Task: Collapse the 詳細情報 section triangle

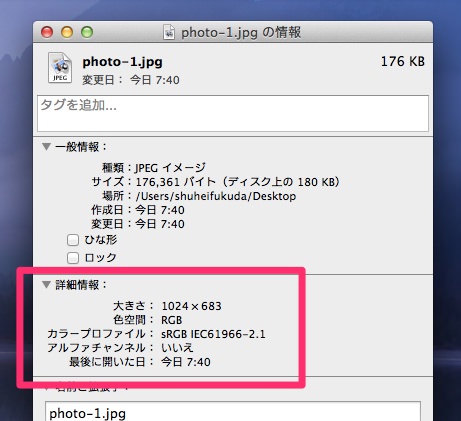Action: (x=46, y=285)
